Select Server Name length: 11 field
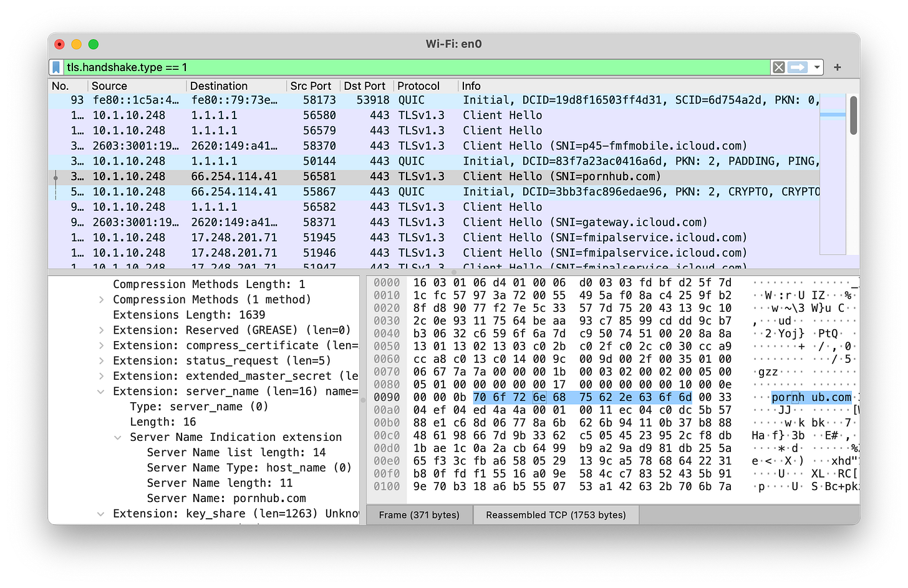 [220, 483]
